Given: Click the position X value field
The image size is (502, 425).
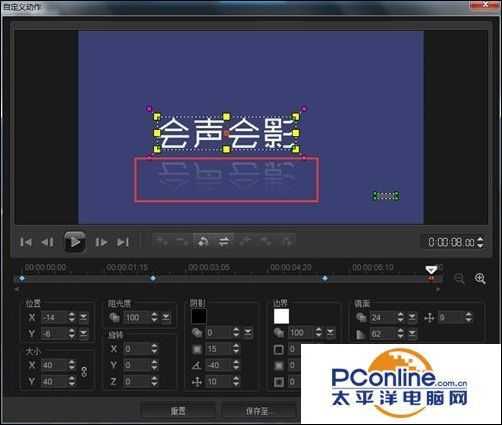Looking at the screenshot, I should (x=54, y=317).
